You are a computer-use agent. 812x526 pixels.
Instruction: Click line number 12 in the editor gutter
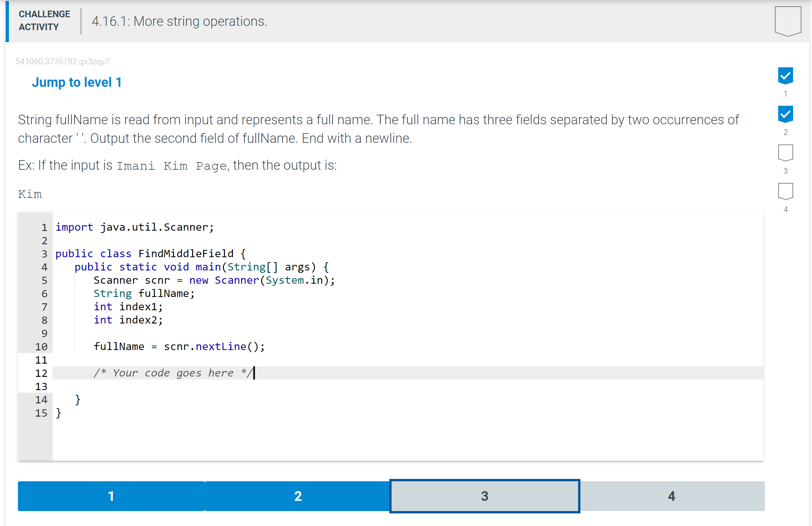(x=41, y=373)
